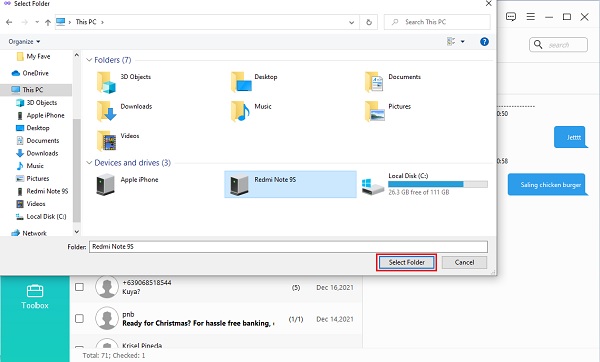
Task: Open Music in navigation tree
Action: 30,166
